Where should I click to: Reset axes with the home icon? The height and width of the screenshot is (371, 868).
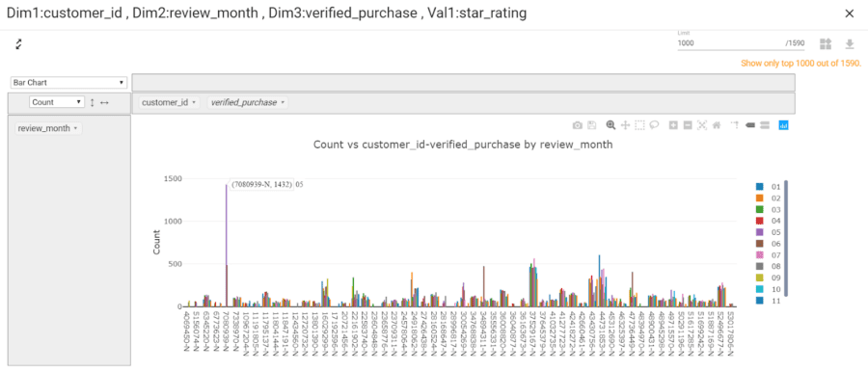[717, 125]
